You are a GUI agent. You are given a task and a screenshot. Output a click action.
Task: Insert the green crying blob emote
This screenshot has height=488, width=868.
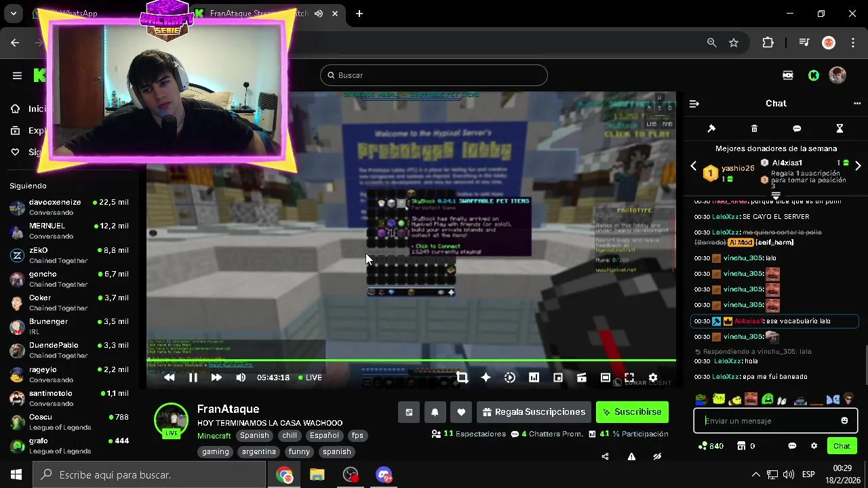768,399
